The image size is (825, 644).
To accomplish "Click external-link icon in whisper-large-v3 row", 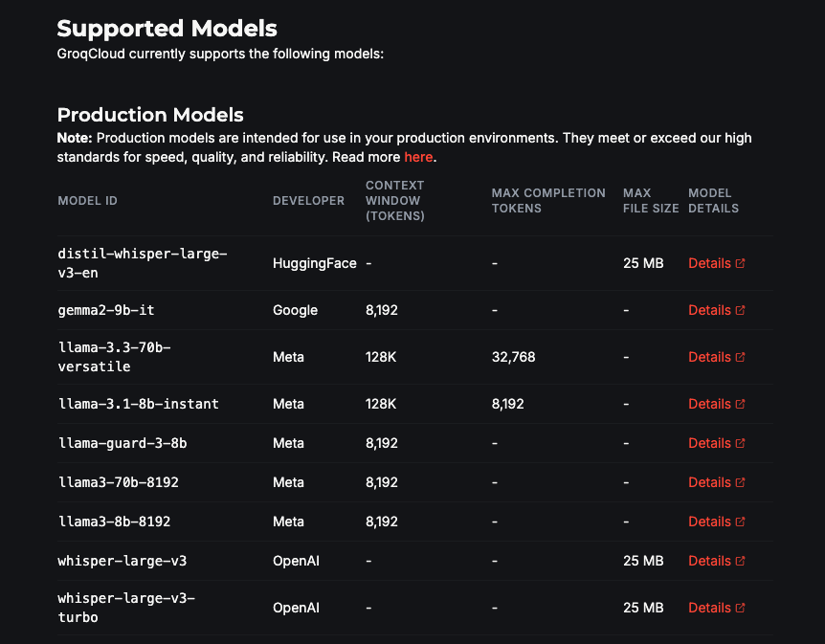I will 740,561.
